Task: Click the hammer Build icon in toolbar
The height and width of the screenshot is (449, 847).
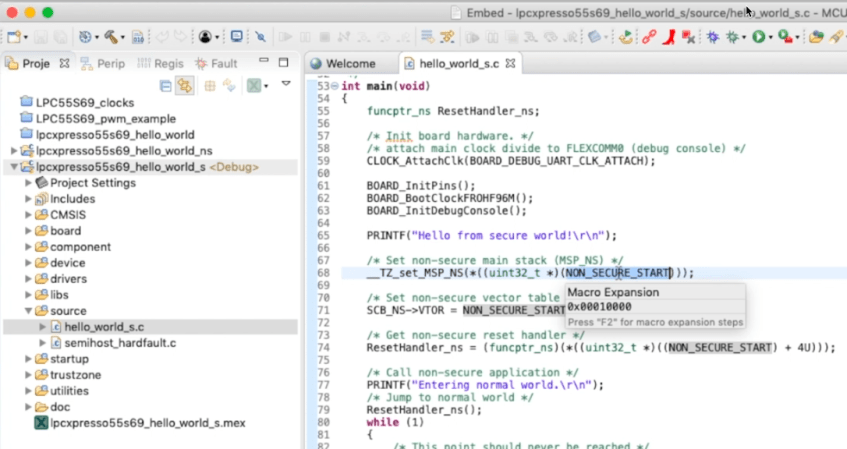Action: (111, 37)
